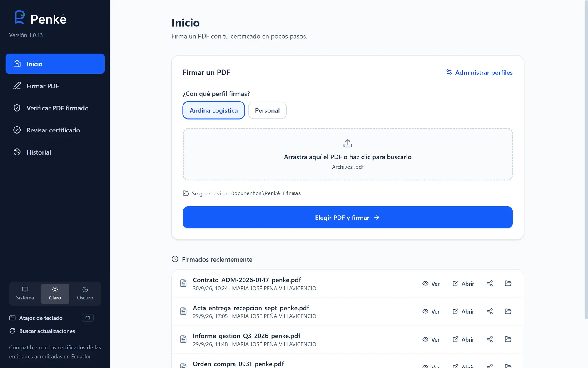
Task: Share Informe_gestion_Q3_2026_penke.pdf
Action: click(x=490, y=339)
